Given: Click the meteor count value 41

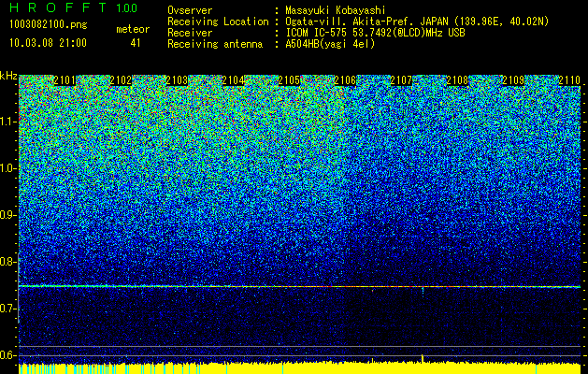Looking at the screenshot, I should [x=136, y=43].
